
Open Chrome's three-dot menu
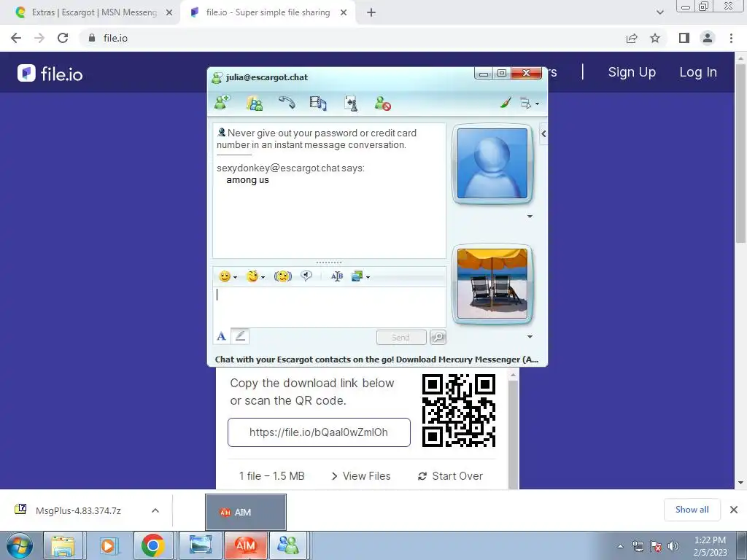coord(731,38)
